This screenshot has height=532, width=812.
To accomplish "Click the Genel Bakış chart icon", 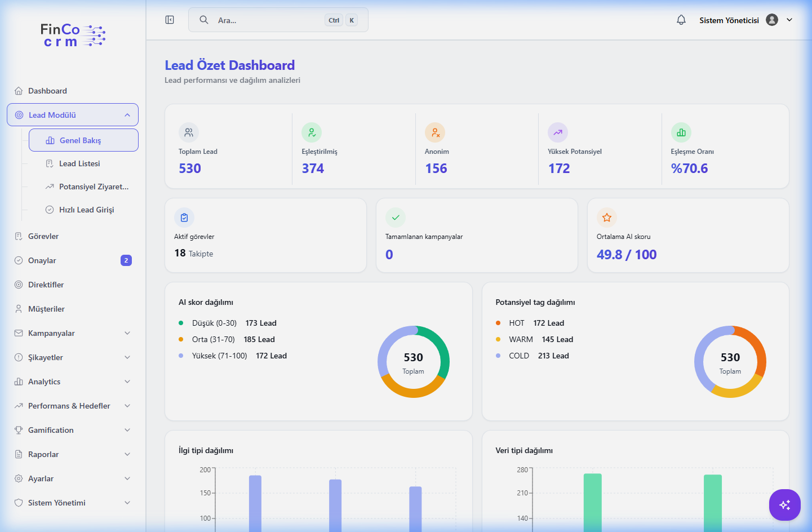I will [x=50, y=140].
